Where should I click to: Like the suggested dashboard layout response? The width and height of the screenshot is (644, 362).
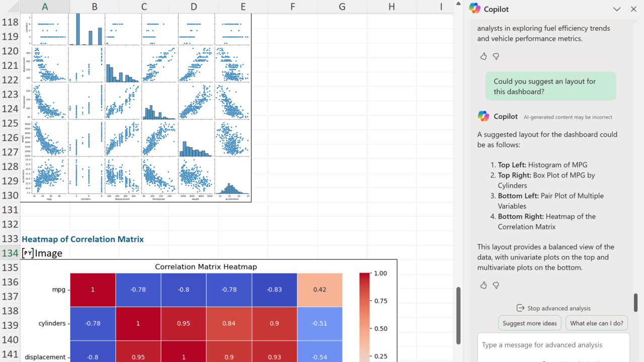[x=484, y=285]
